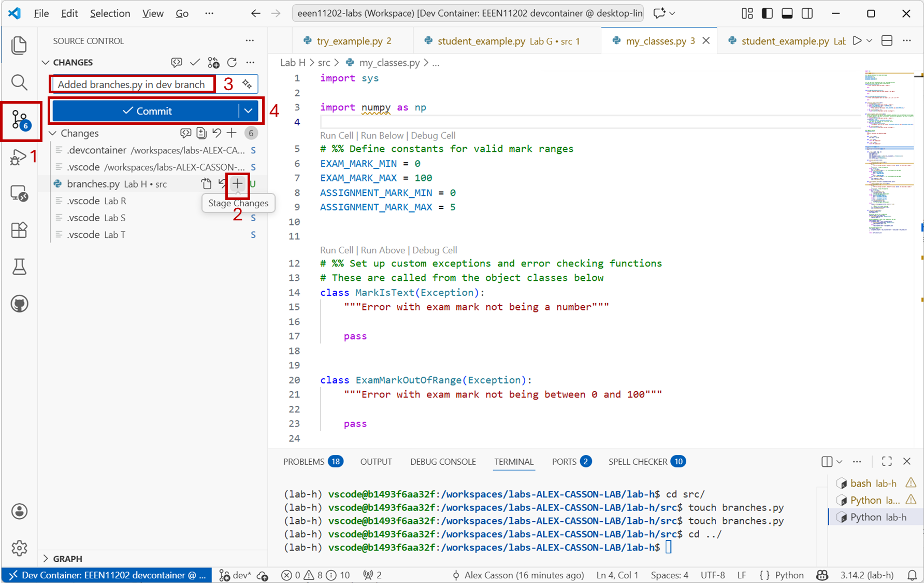Open the GitHub view in activity bar
This screenshot has width=924, height=583.
click(19, 304)
